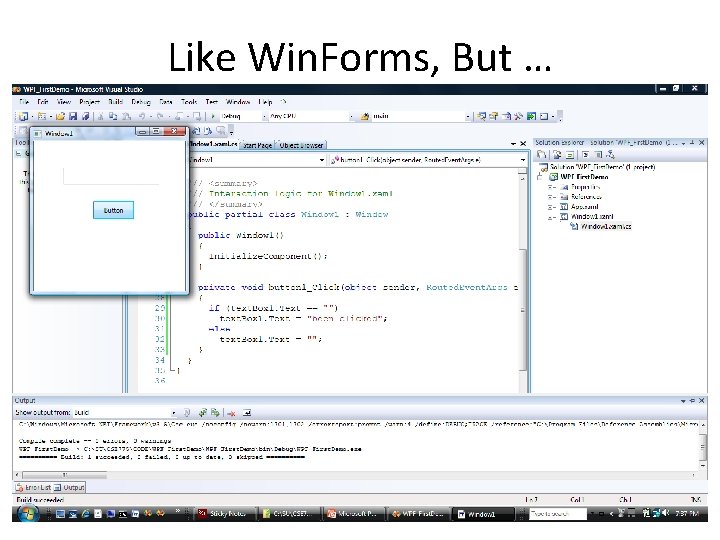720x540 pixels.
Task: Open the Windows Start orb
Action: point(28,514)
